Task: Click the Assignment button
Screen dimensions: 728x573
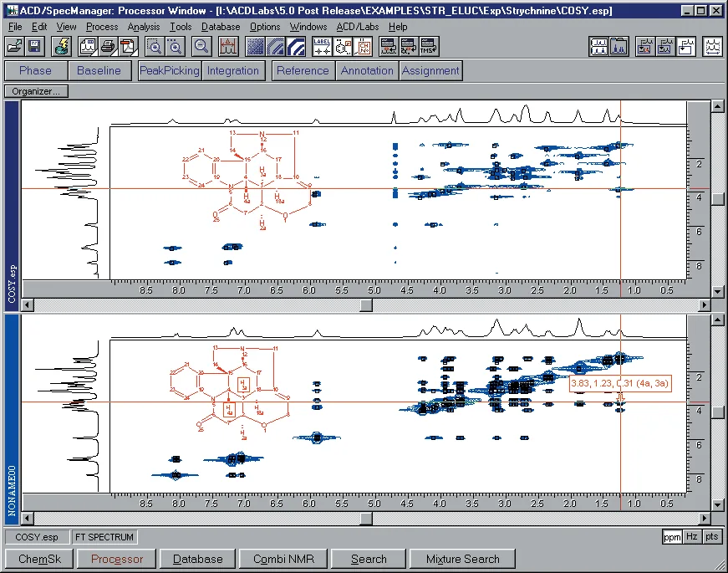Action: pos(430,70)
